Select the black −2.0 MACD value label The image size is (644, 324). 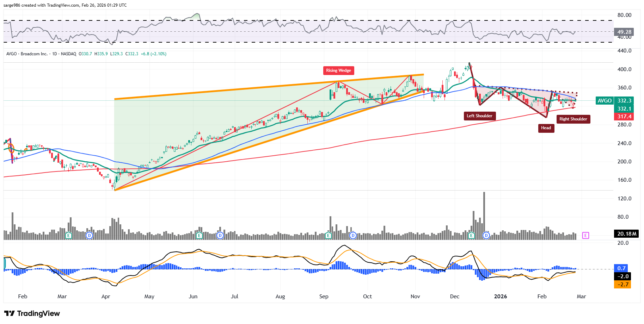pyautogui.click(x=622, y=276)
